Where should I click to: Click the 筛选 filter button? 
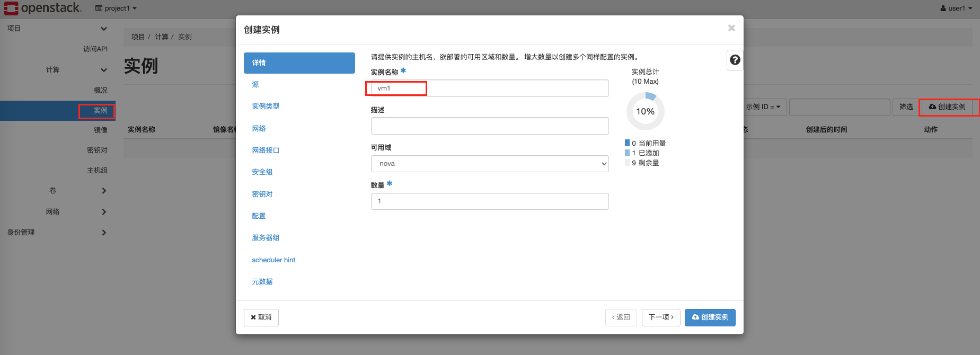906,106
